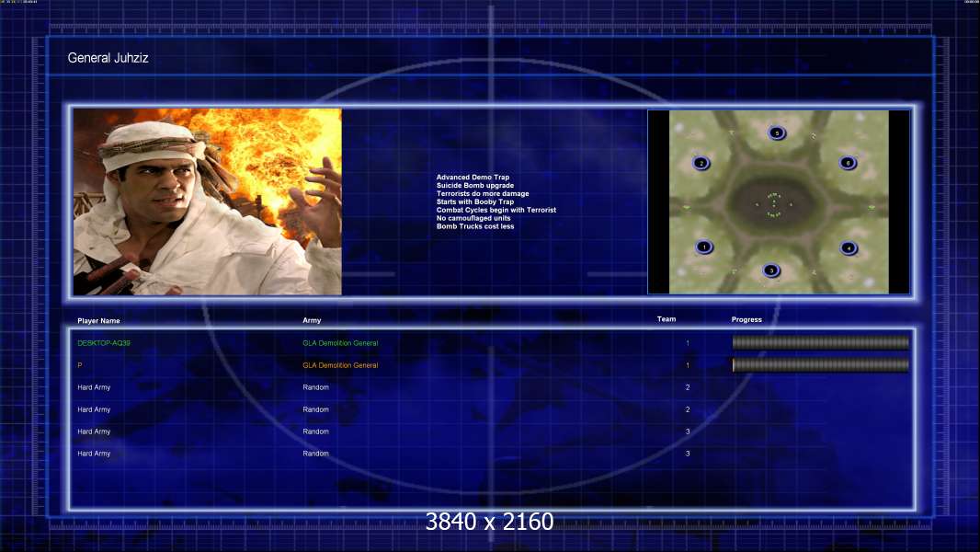Viewport: 980px width, 552px height.
Task: Click the Team column header
Action: click(x=667, y=319)
